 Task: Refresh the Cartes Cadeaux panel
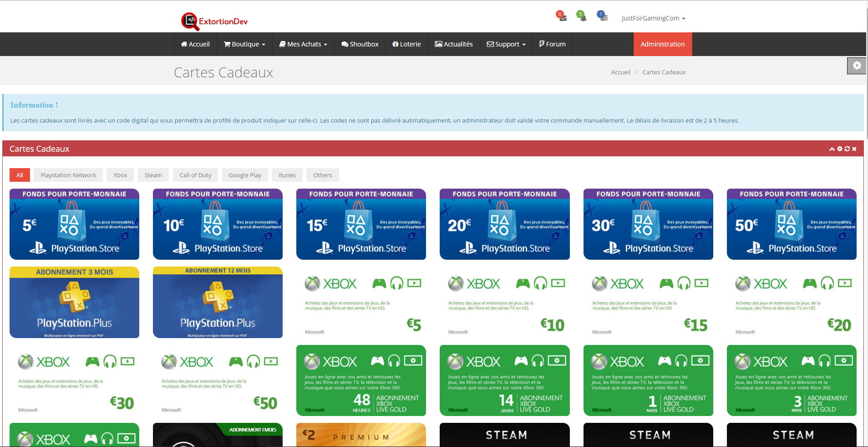pyautogui.click(x=847, y=149)
